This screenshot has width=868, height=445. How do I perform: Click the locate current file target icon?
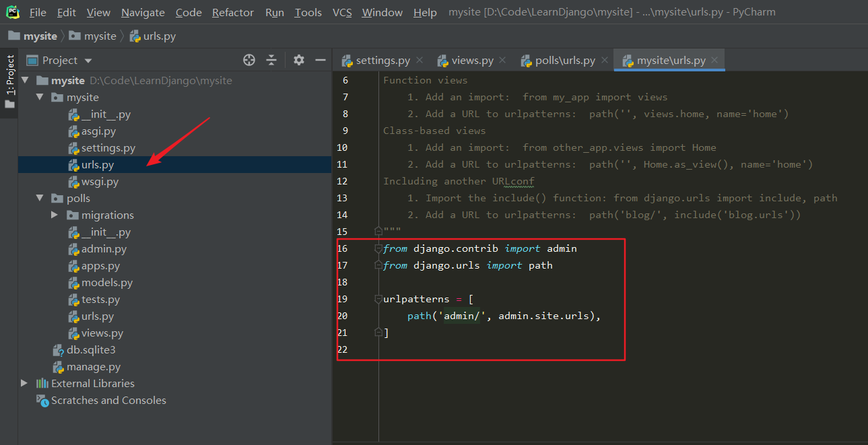tap(249, 60)
